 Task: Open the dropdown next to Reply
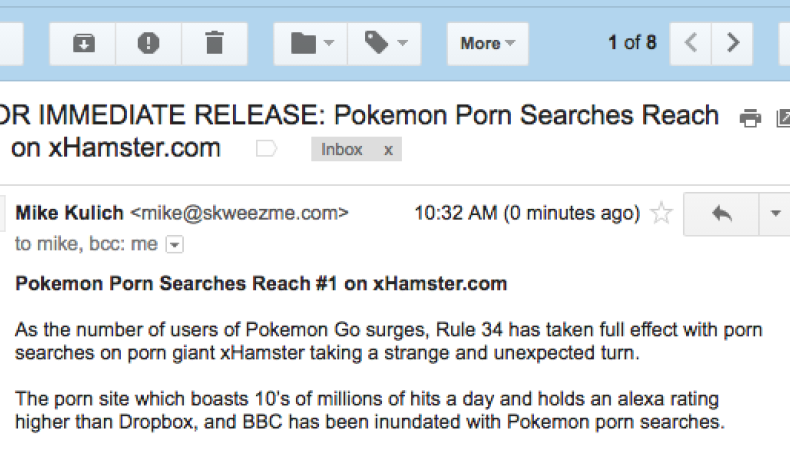pyautogui.click(x=774, y=213)
